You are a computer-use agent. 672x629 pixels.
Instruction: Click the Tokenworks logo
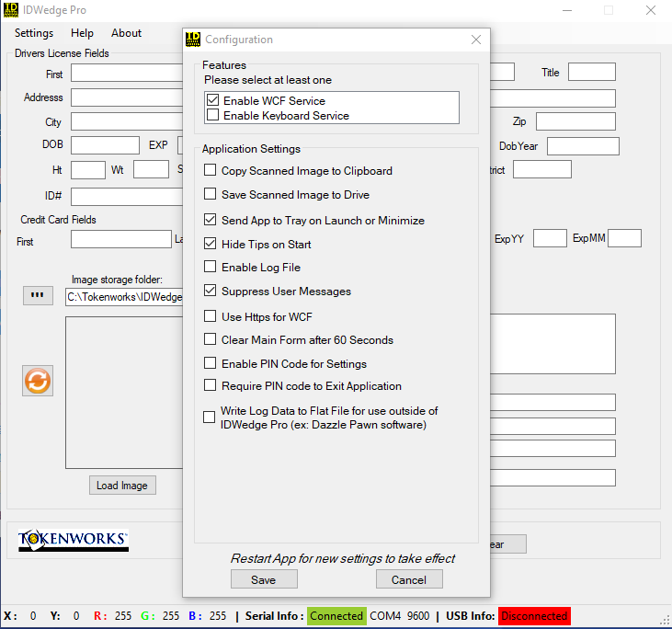tap(74, 540)
